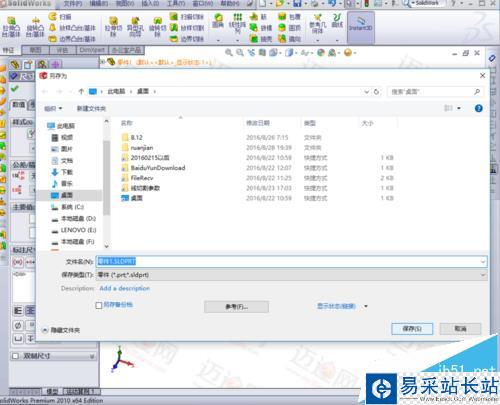Image resolution: width=500 pixels, height=405 pixels.
Task: Click the Swept Boss icon in features ribbon
Action: 52,16
